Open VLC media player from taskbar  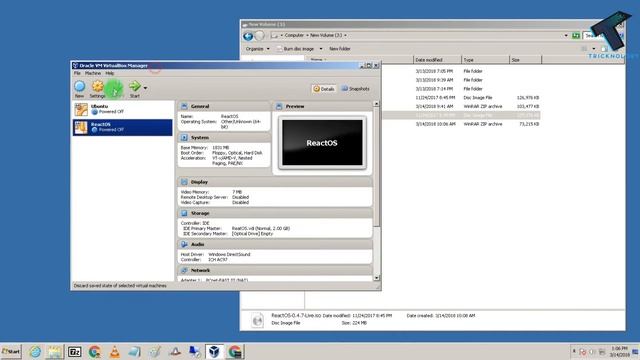coord(115,352)
